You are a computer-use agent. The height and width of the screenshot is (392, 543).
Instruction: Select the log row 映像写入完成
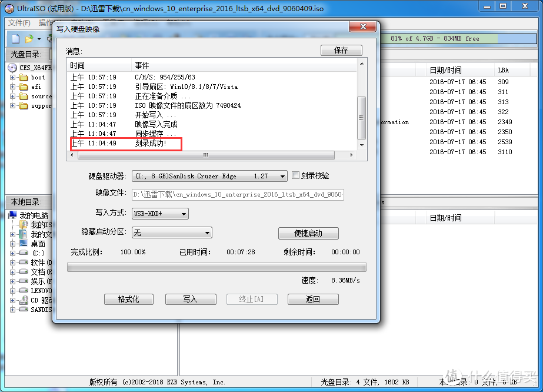coord(212,124)
